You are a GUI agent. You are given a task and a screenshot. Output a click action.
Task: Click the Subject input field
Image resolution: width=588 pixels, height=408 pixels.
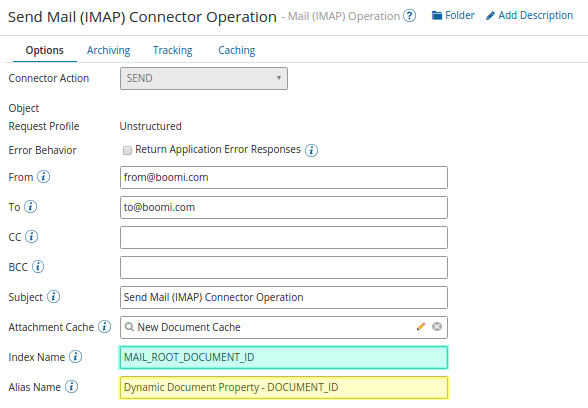pos(284,297)
